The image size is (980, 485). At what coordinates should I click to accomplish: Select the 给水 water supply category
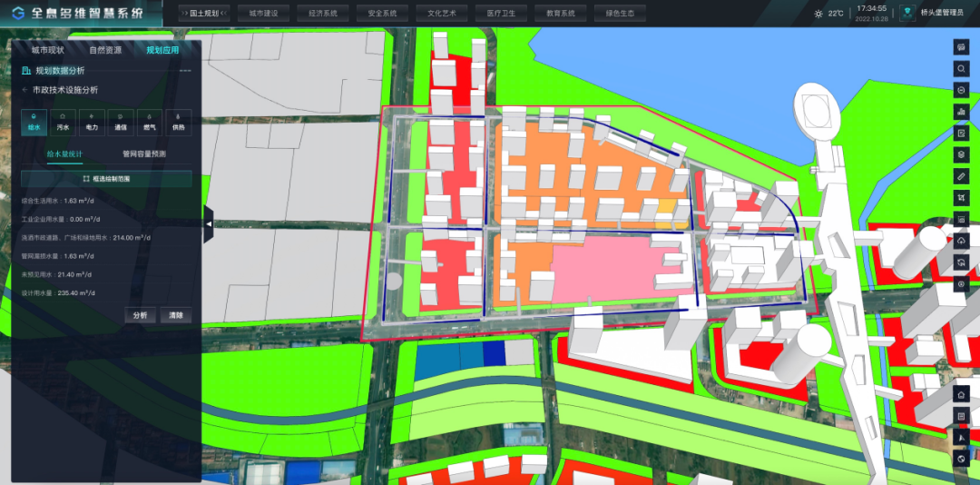pos(34,122)
